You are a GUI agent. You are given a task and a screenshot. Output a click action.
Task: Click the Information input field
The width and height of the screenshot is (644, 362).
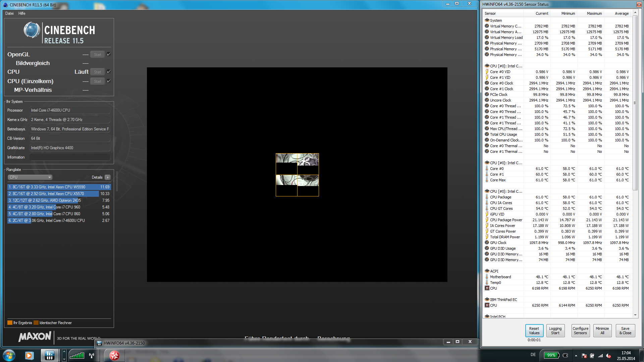coord(70,157)
